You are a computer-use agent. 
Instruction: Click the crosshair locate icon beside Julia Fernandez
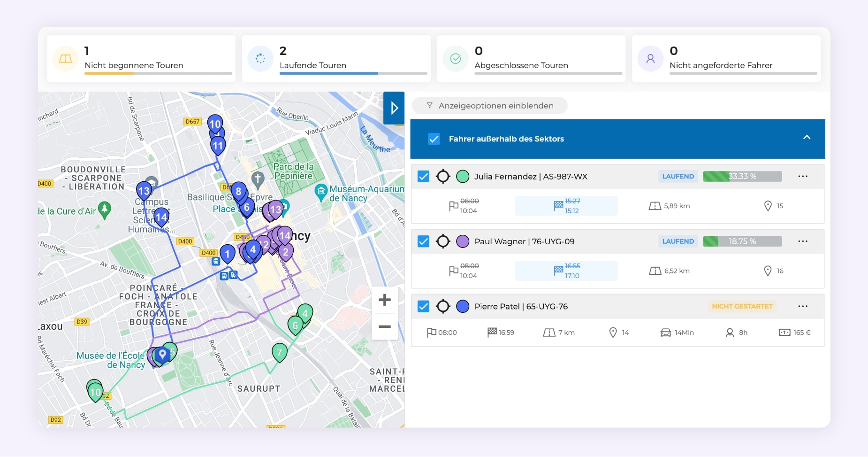tap(444, 176)
